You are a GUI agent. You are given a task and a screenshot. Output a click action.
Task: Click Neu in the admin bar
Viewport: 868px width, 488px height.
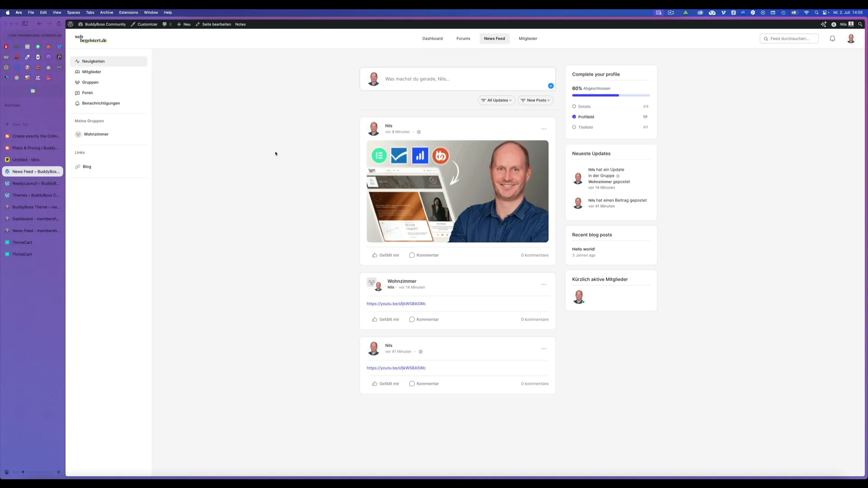click(x=184, y=24)
